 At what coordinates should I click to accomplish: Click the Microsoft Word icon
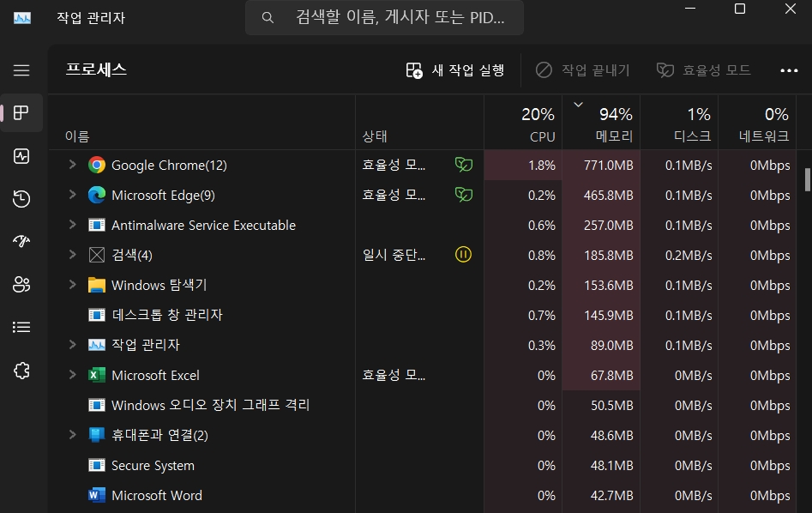[x=96, y=495]
